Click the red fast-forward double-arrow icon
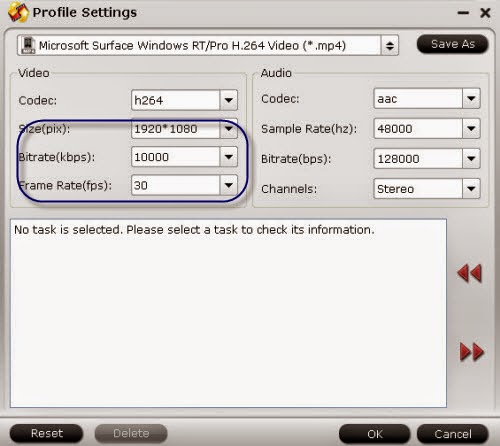This screenshot has height=446, width=500. click(472, 352)
